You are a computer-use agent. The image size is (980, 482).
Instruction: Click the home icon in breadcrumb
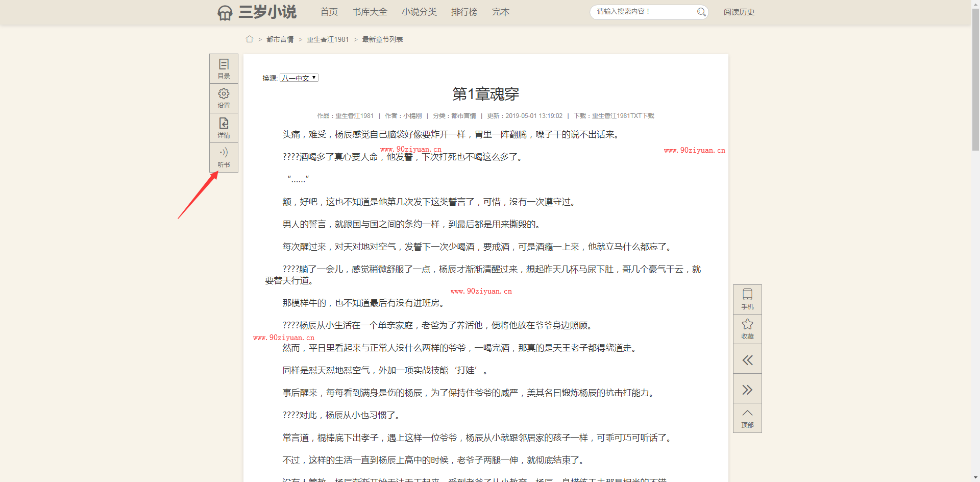[x=250, y=39]
